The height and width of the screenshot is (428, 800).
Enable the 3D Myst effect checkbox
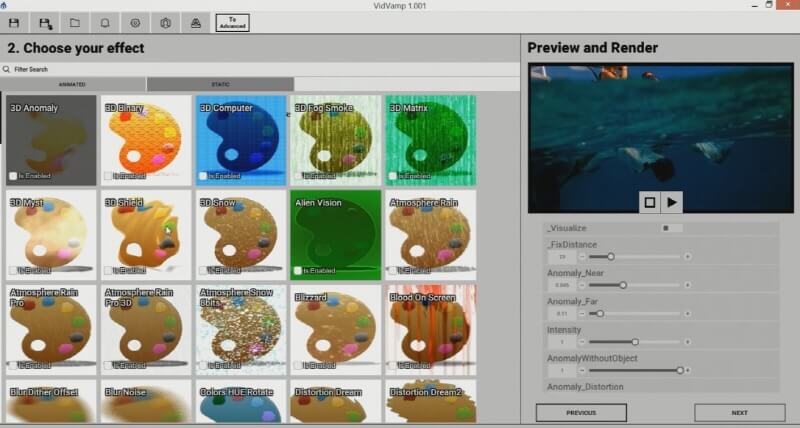pos(13,270)
